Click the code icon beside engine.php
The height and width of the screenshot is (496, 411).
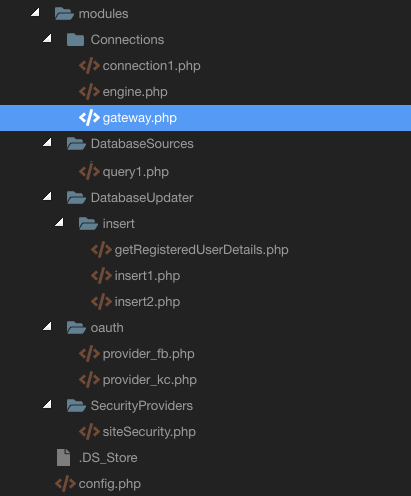pyautogui.click(x=89, y=92)
